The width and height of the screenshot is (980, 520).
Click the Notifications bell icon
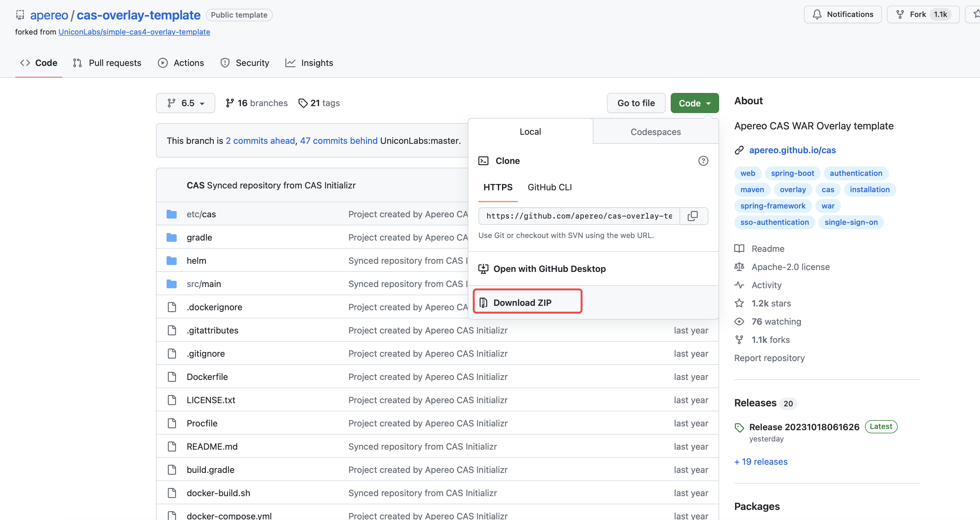817,14
